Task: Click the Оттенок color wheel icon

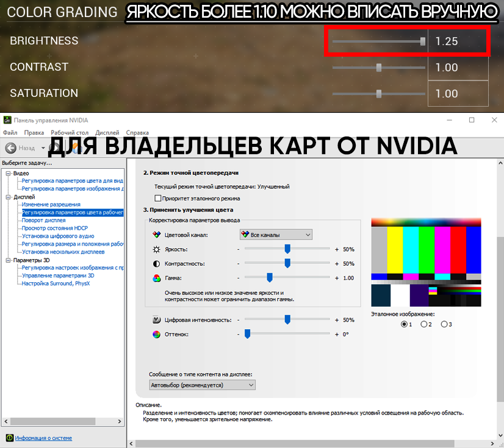Action: pos(156,334)
